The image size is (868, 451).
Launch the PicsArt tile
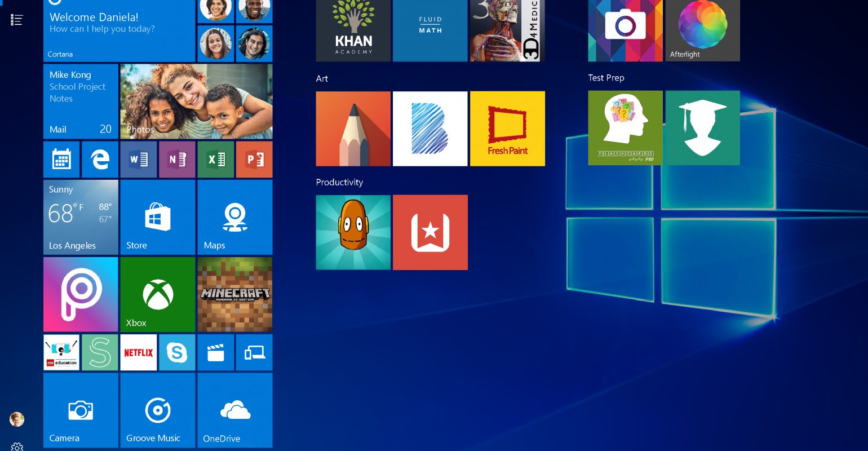[x=81, y=294]
